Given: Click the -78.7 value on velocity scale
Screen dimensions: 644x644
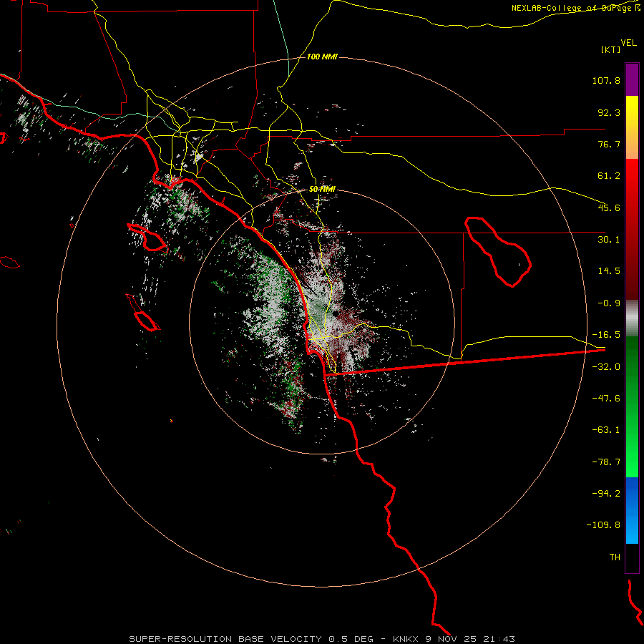Looking at the screenshot, I should point(606,462).
